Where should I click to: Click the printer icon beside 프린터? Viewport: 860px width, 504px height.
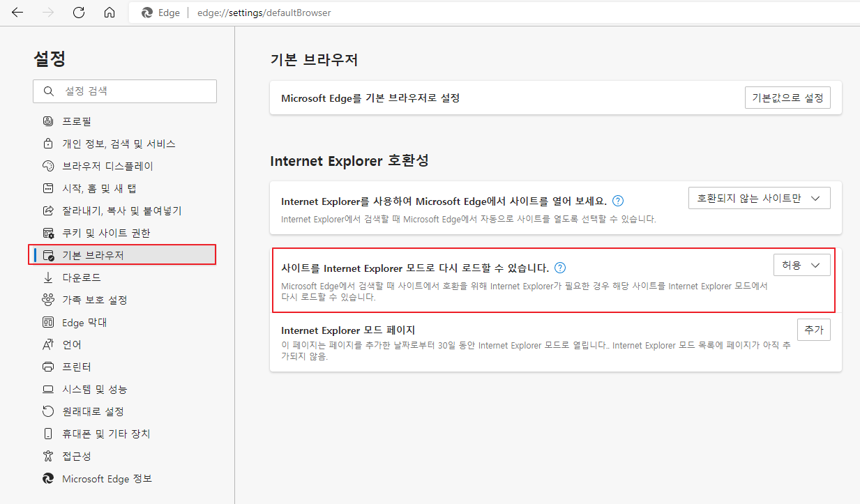[x=48, y=367]
